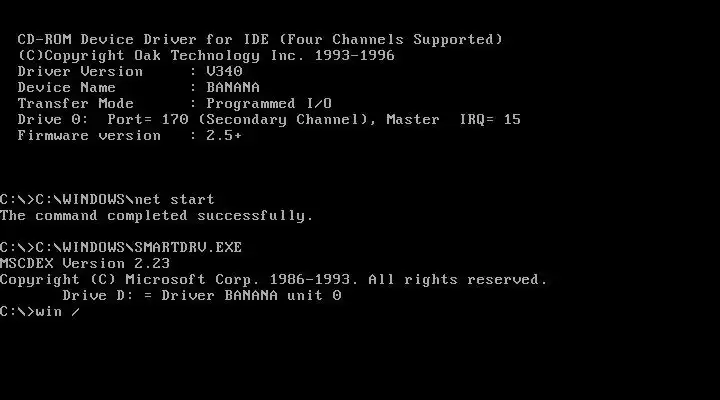Click the 'CD-ROM Device Driver for IDE' header line
This screenshot has width=720, height=400.
click(260, 39)
